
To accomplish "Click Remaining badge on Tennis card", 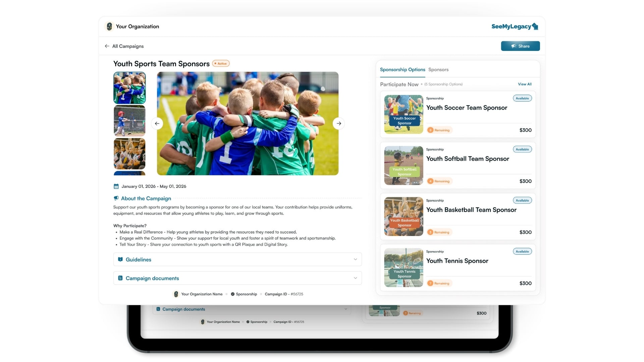I will pyautogui.click(x=439, y=283).
